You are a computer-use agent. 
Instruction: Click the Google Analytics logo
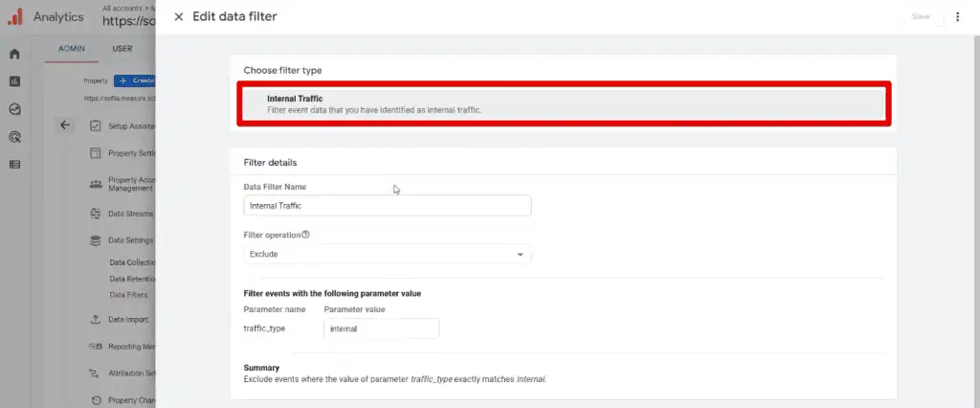click(x=15, y=17)
